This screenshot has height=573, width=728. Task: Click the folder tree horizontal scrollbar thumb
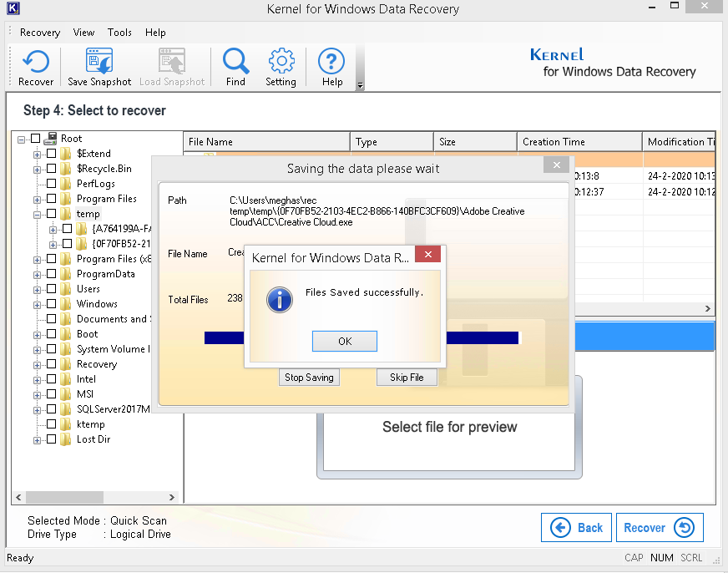(64, 497)
